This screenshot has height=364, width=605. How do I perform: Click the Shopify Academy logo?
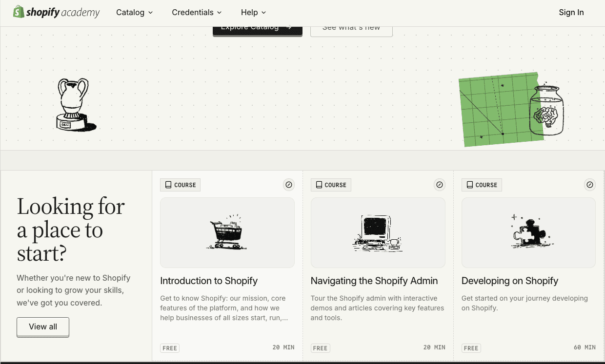(57, 12)
